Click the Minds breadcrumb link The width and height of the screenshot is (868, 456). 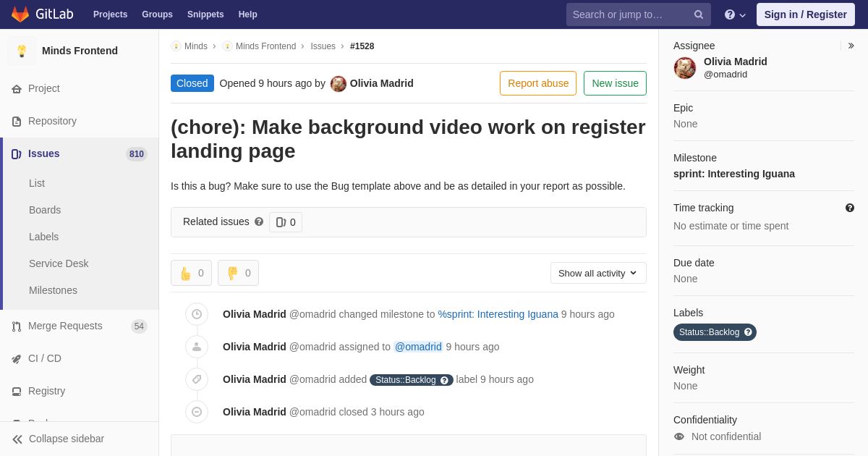coord(196,46)
